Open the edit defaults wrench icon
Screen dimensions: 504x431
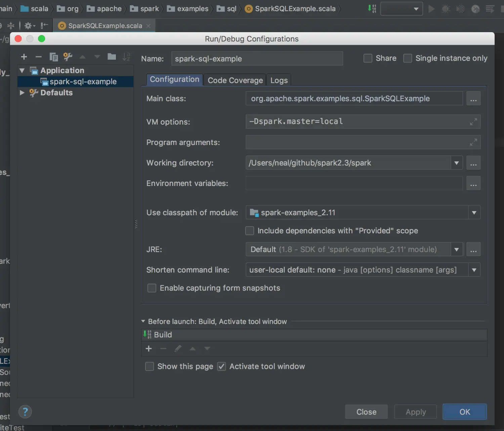click(68, 57)
